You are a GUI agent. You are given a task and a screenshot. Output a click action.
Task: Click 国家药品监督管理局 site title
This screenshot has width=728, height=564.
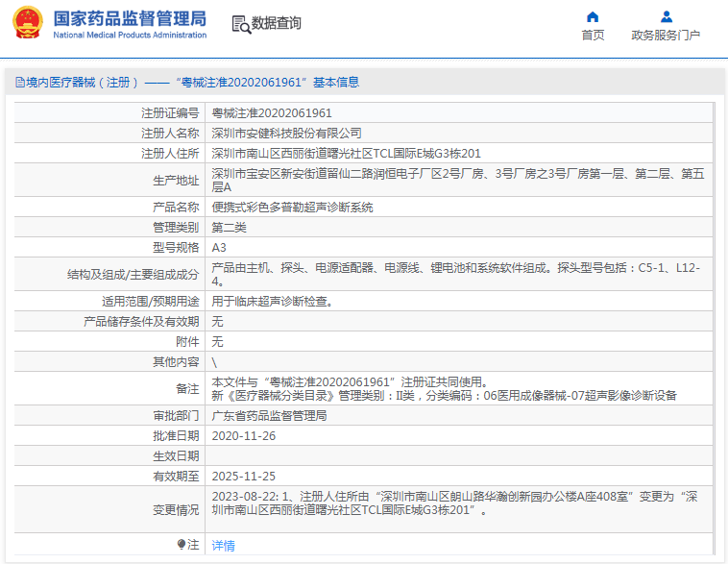(x=130, y=18)
